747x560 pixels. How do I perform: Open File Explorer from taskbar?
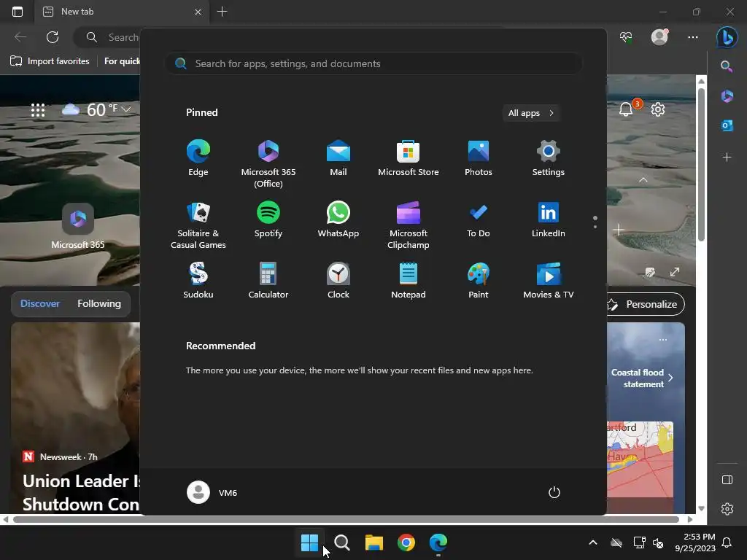click(374, 542)
